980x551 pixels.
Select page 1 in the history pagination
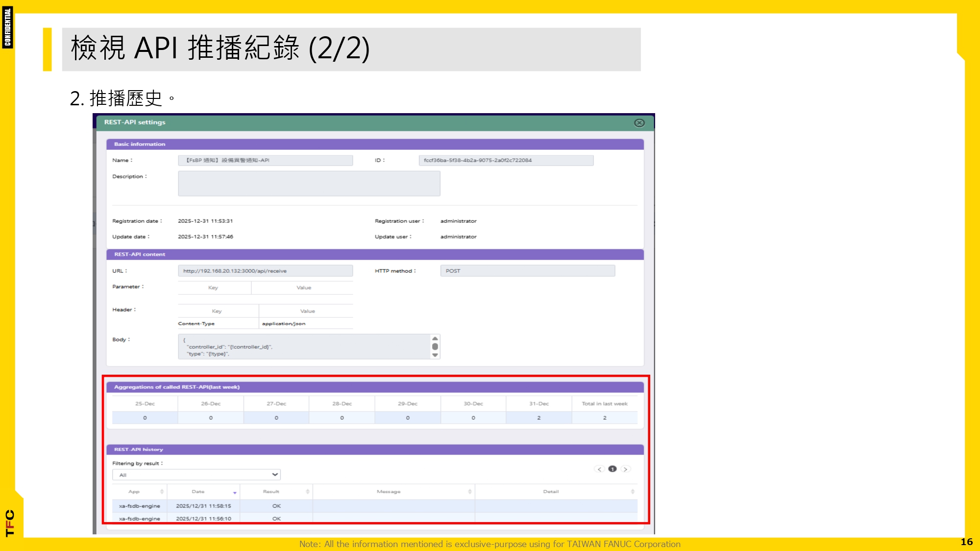612,469
